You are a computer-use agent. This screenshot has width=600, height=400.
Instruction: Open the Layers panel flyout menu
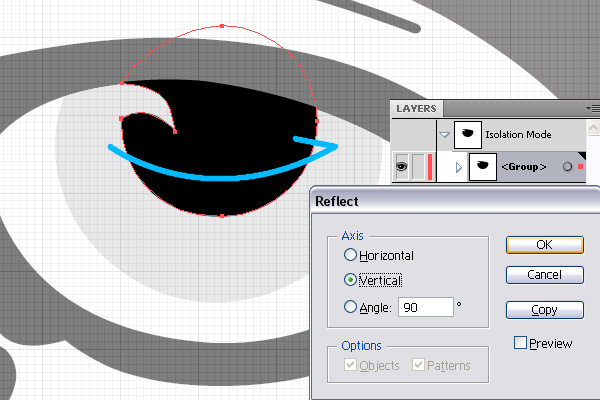[593, 109]
